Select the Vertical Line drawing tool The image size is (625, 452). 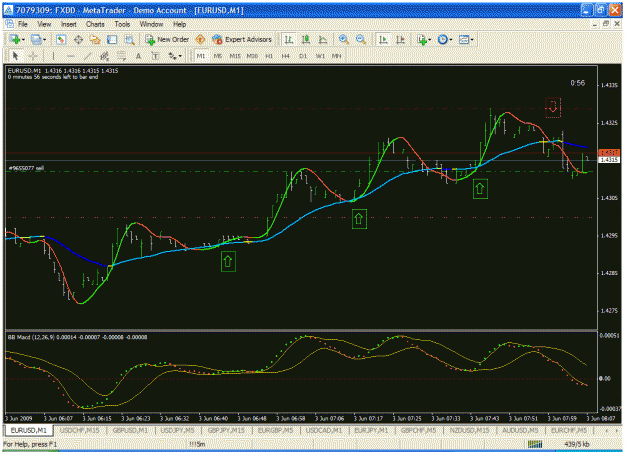point(53,56)
